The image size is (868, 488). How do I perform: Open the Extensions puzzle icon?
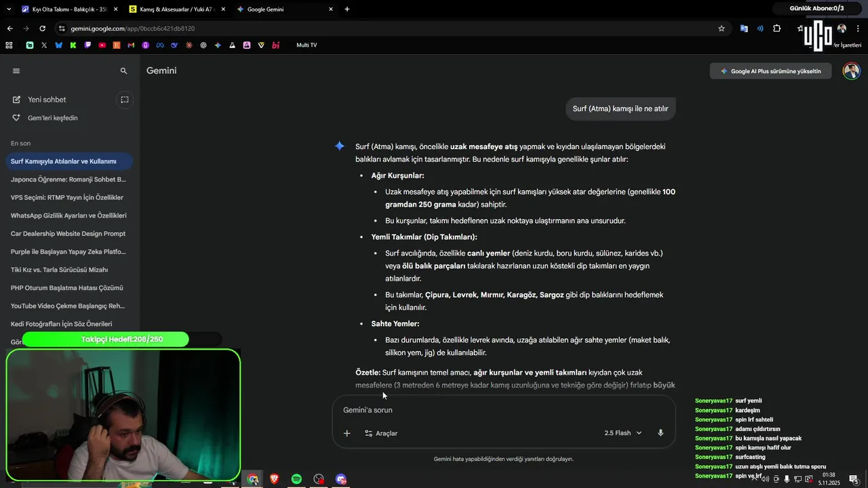[777, 28]
